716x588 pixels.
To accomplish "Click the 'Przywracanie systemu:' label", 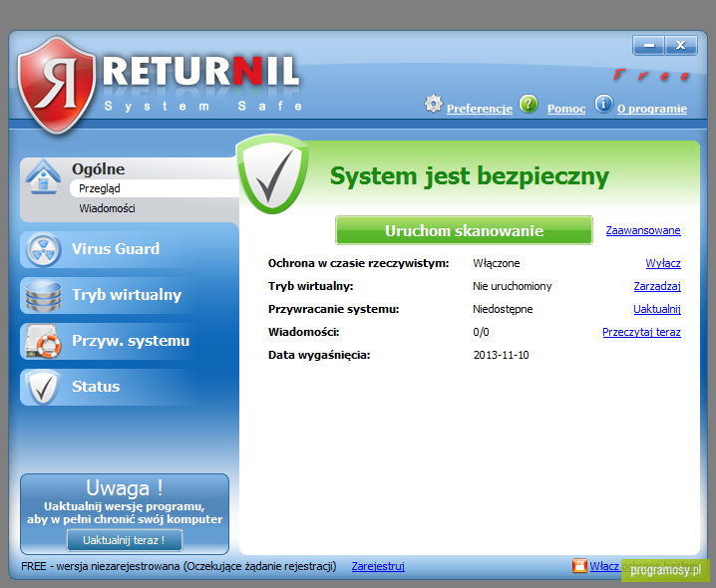I will click(333, 309).
